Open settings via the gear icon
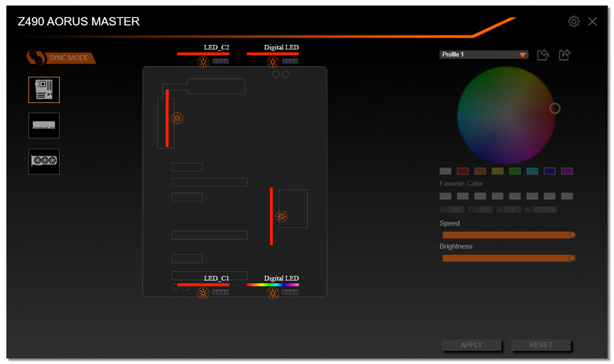Screen dimensions: 614x364 click(574, 21)
